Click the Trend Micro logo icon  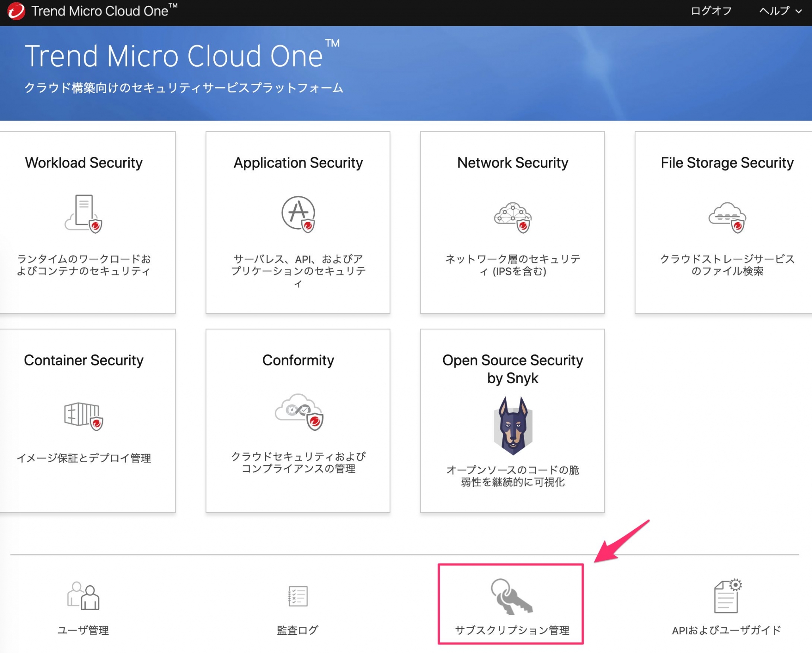tap(16, 11)
